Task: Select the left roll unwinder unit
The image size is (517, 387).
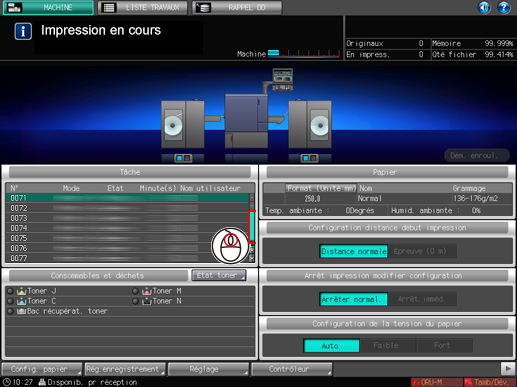Action: tap(183, 124)
